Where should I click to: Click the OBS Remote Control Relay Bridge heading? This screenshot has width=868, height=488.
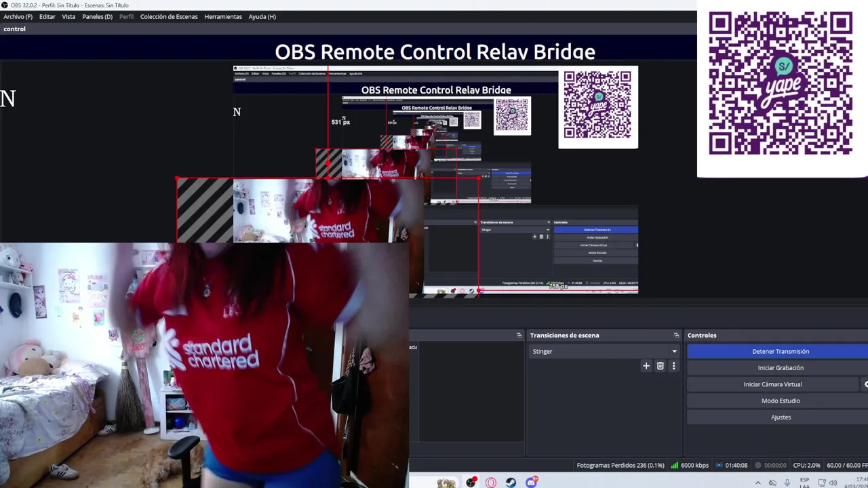point(435,52)
